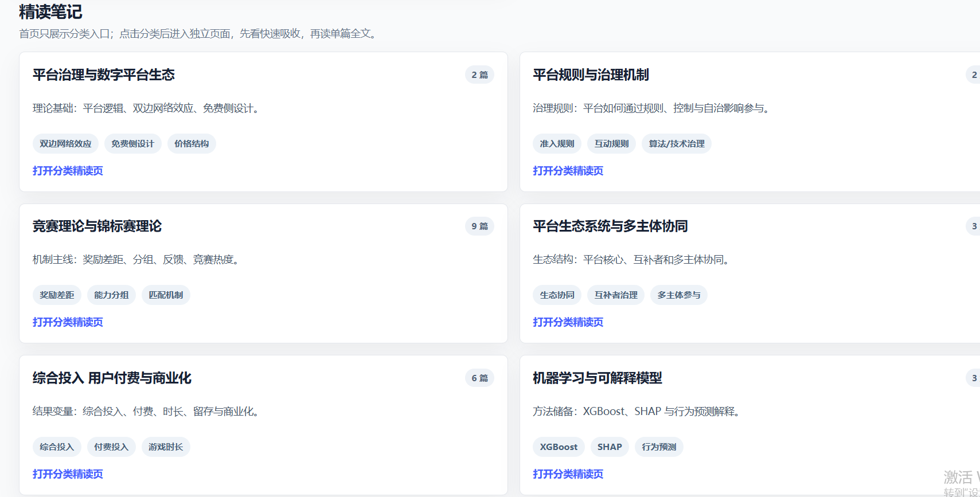
Task: Click the 综合投入 用户付费与商业化 card title
Action: point(112,378)
